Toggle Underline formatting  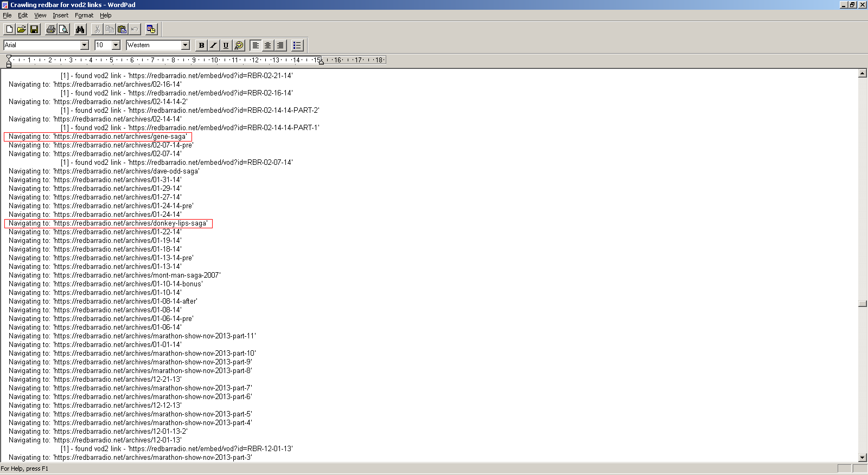point(226,45)
